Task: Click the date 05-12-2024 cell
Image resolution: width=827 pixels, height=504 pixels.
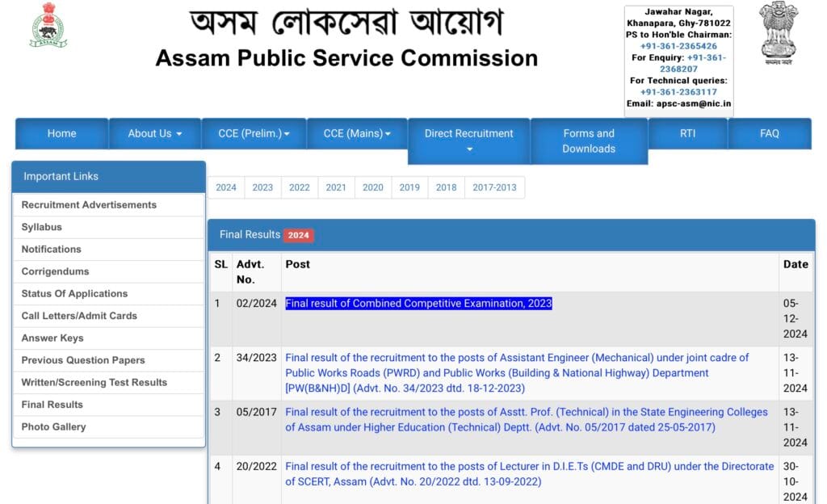Action: pos(796,319)
